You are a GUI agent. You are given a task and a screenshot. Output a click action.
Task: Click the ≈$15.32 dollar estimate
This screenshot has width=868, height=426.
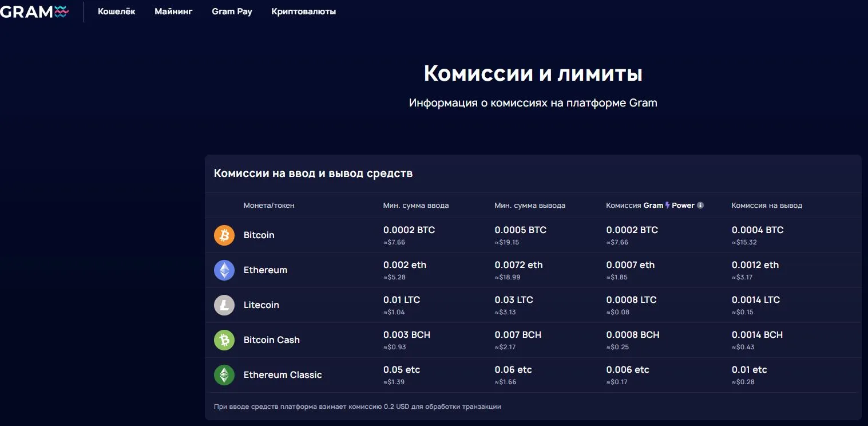point(744,243)
